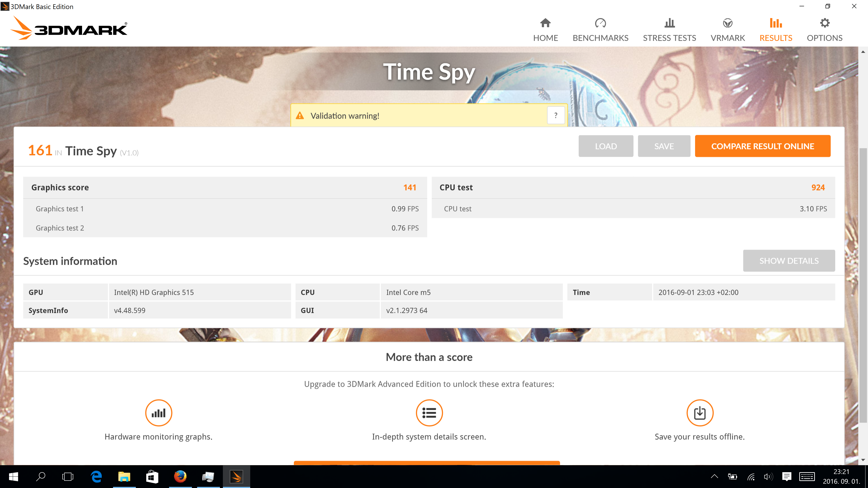
Task: Open Benchmarks via gauge icon
Action: tap(600, 23)
